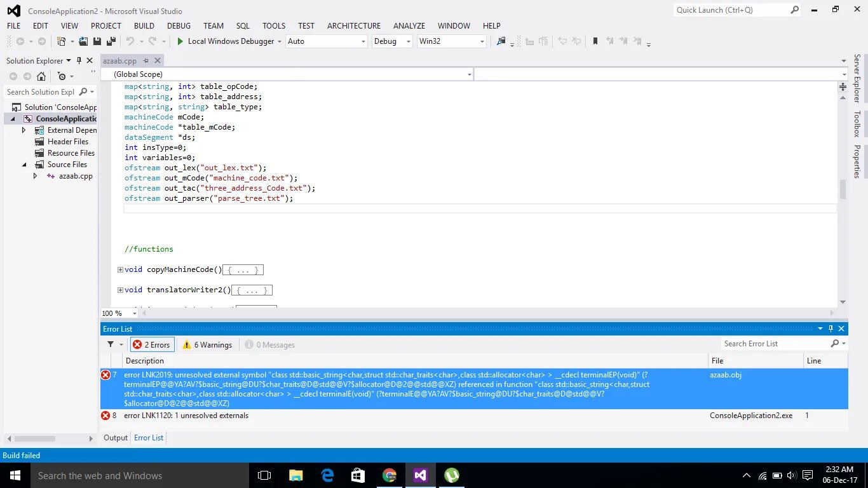Pin the azaab.cpp document tab
Screen dimensions: 868x488
tap(146, 60)
